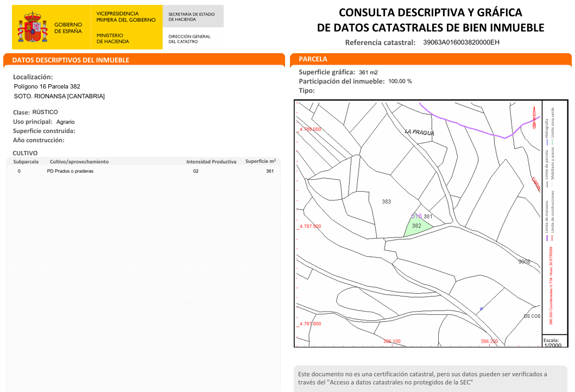Screen dimensions: 575x392
Task: Select parcel 381 on the map
Action: pos(428,216)
